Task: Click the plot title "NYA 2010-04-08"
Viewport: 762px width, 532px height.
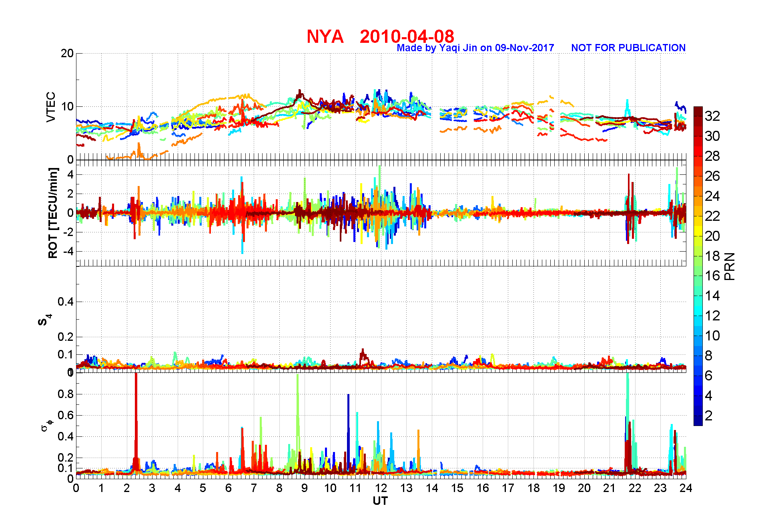Action: (380, 36)
